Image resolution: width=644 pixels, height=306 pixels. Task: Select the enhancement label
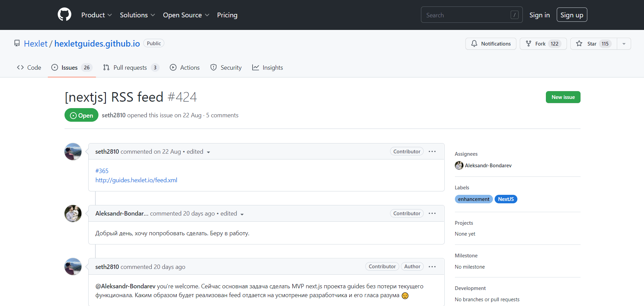[474, 199]
